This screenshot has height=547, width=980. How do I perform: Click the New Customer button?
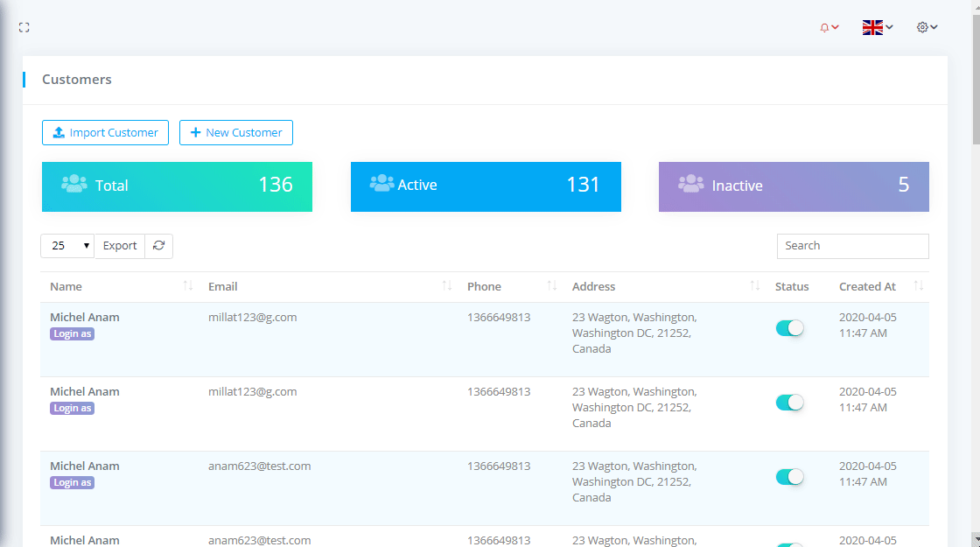pos(236,133)
